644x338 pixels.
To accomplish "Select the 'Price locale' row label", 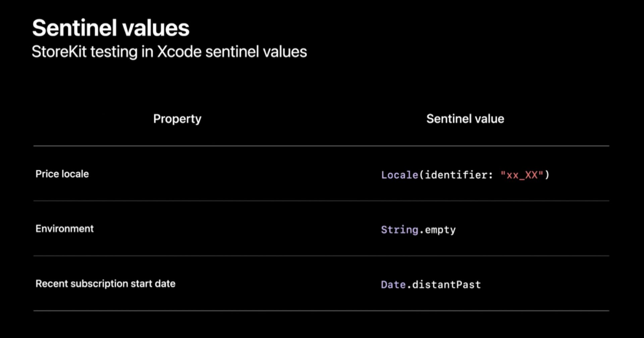I will click(62, 174).
